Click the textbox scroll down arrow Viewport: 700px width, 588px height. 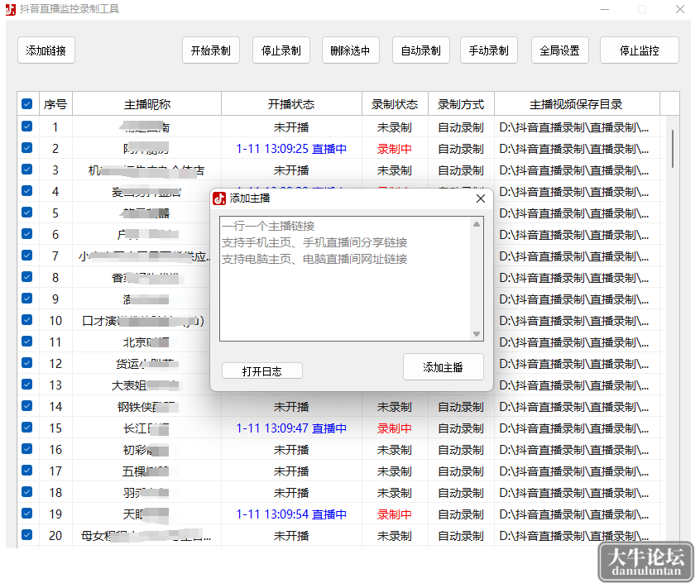tap(477, 334)
